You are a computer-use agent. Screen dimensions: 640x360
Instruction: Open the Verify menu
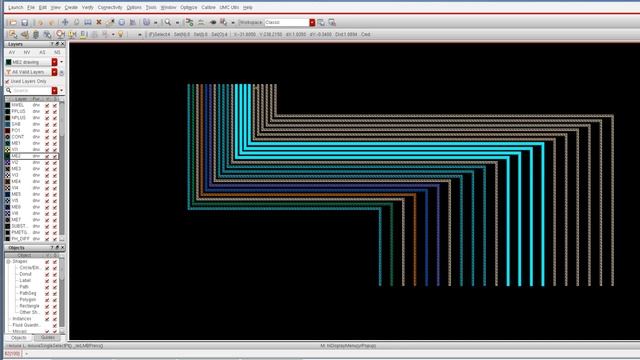87,7
